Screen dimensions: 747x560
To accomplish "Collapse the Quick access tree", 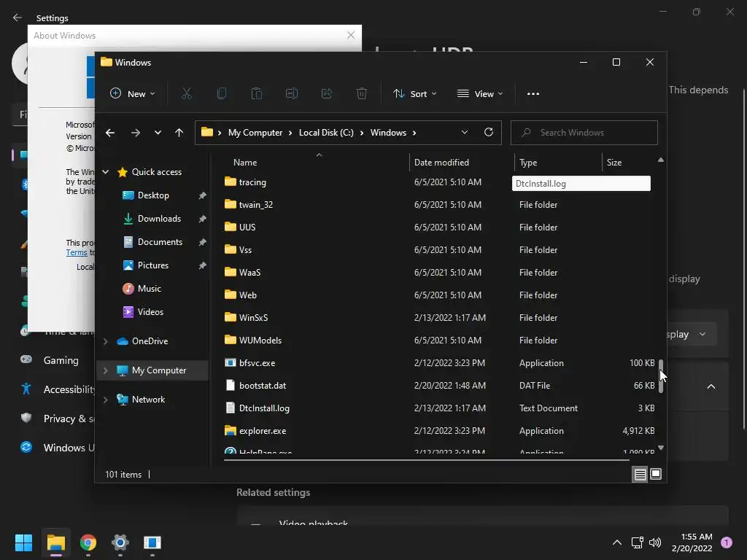I will [x=106, y=172].
